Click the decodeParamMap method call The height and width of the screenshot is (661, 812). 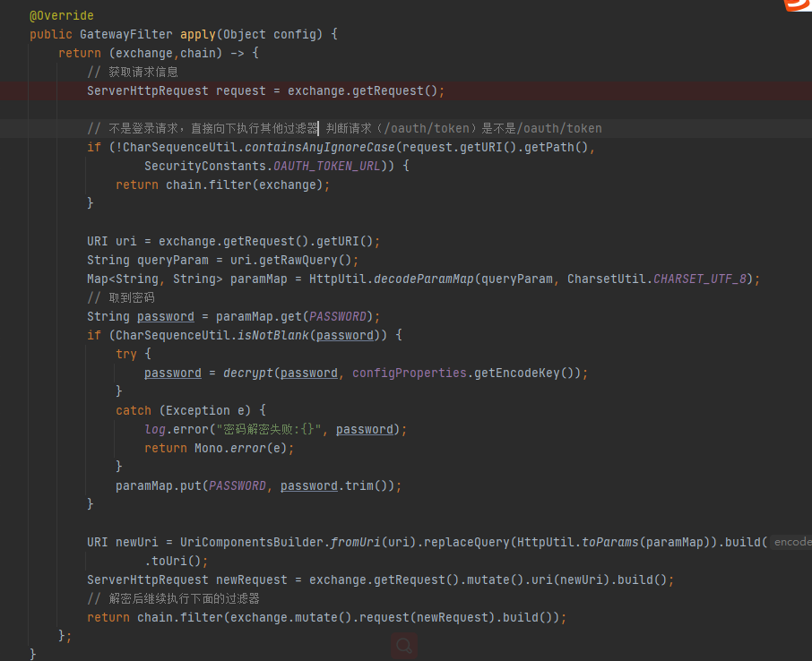(x=424, y=279)
